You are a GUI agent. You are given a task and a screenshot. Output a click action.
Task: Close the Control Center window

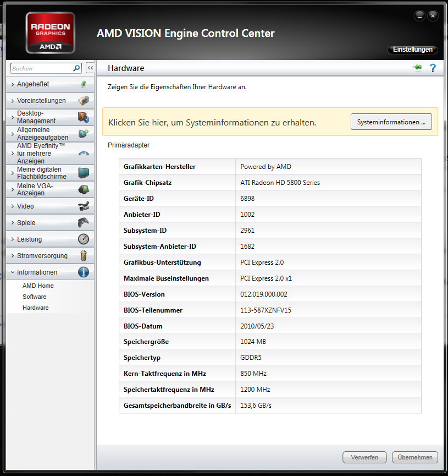coord(433,15)
